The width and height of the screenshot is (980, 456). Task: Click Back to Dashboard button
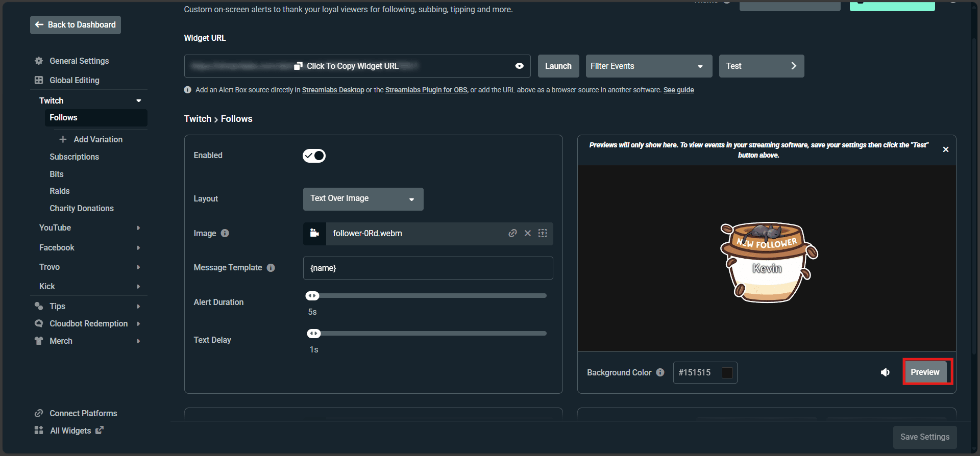(76, 25)
